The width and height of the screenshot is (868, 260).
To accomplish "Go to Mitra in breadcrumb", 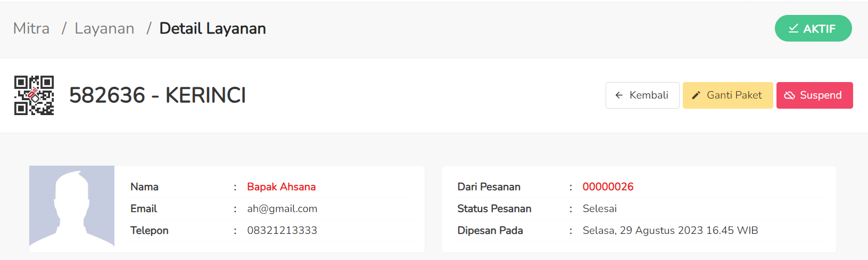I will click(x=31, y=28).
